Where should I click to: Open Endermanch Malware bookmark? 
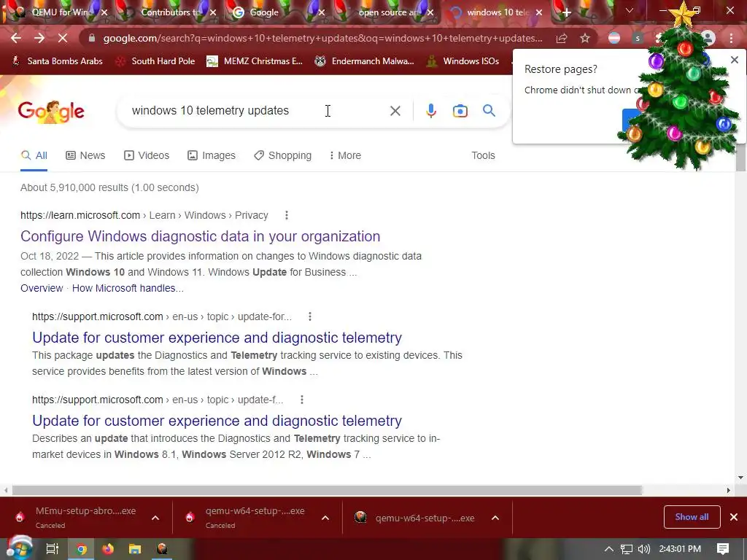tap(365, 61)
